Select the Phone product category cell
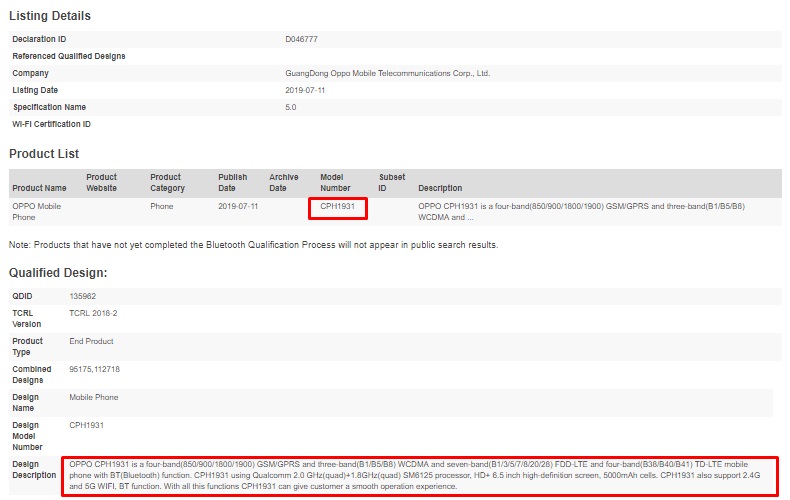The width and height of the screenshot is (790, 500). [x=161, y=206]
